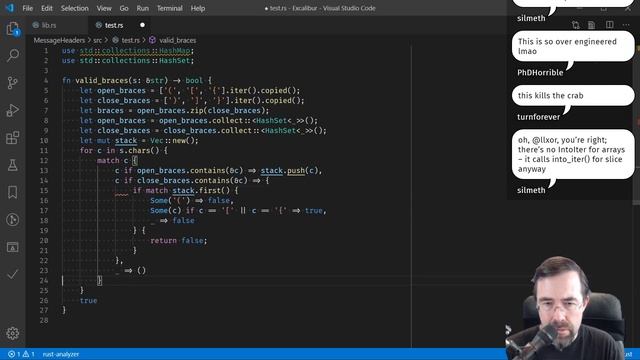This screenshot has width=640, height=360.
Task: Open the Run and Debug view
Action: (13, 110)
